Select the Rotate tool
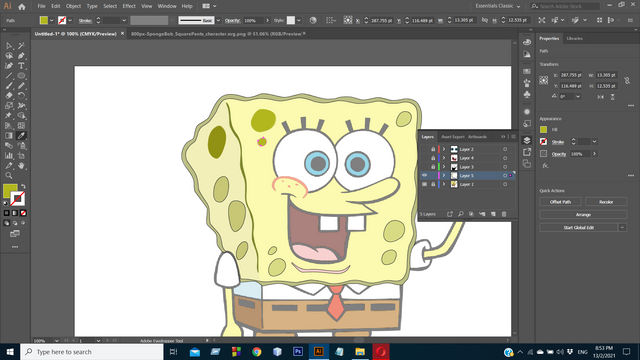 [21, 96]
